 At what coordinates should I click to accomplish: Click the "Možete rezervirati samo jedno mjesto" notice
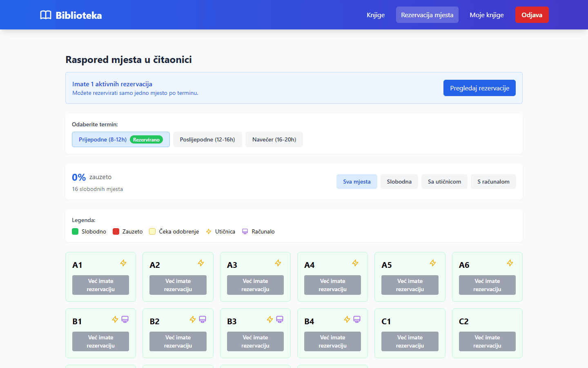(135, 93)
